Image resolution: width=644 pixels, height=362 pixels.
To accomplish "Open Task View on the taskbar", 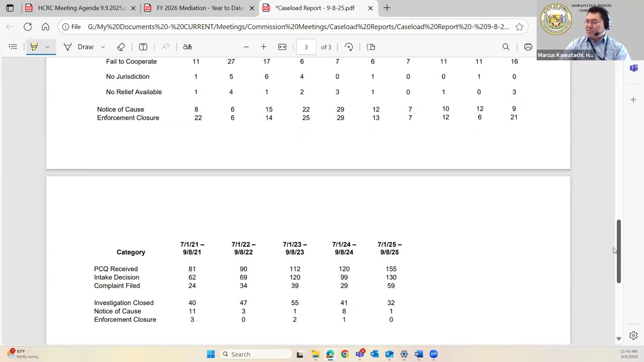I will pos(300,354).
